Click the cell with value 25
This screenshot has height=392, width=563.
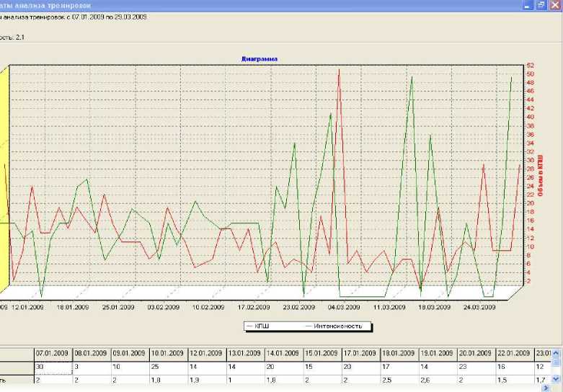tap(169, 367)
